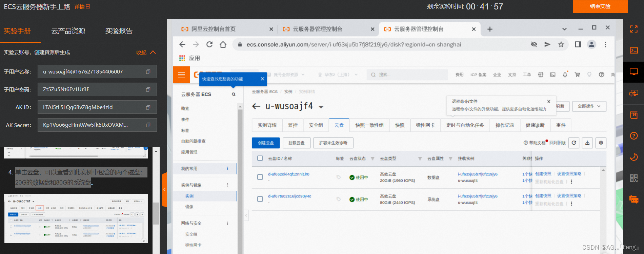Open the Aliyun hamburger menu
This screenshot has height=254, width=644.
(181, 75)
